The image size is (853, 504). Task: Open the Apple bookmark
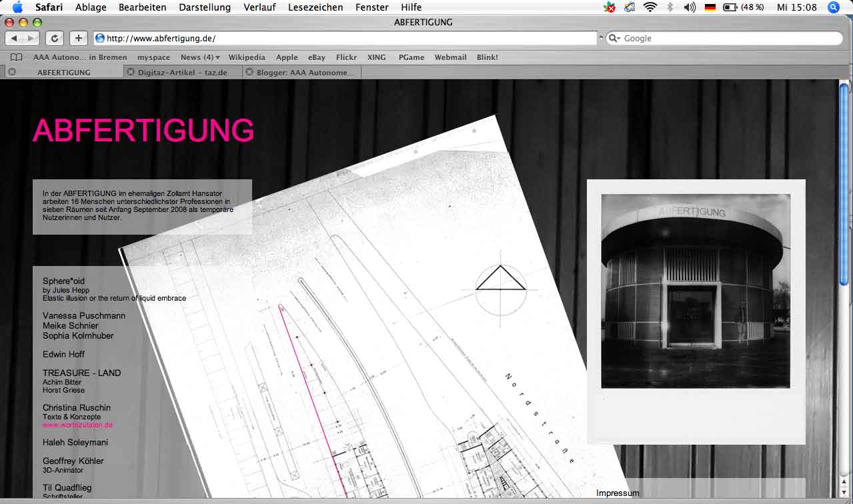[x=287, y=57]
